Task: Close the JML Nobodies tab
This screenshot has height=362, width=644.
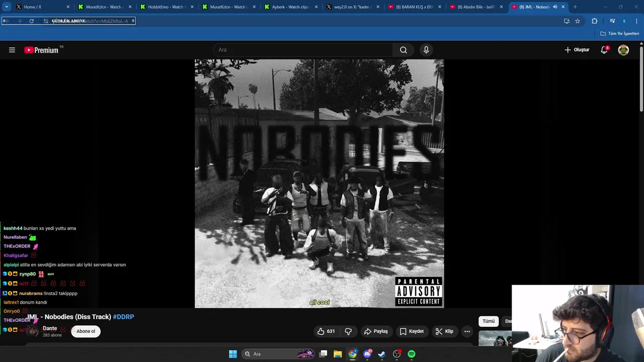Action: tap(563, 7)
